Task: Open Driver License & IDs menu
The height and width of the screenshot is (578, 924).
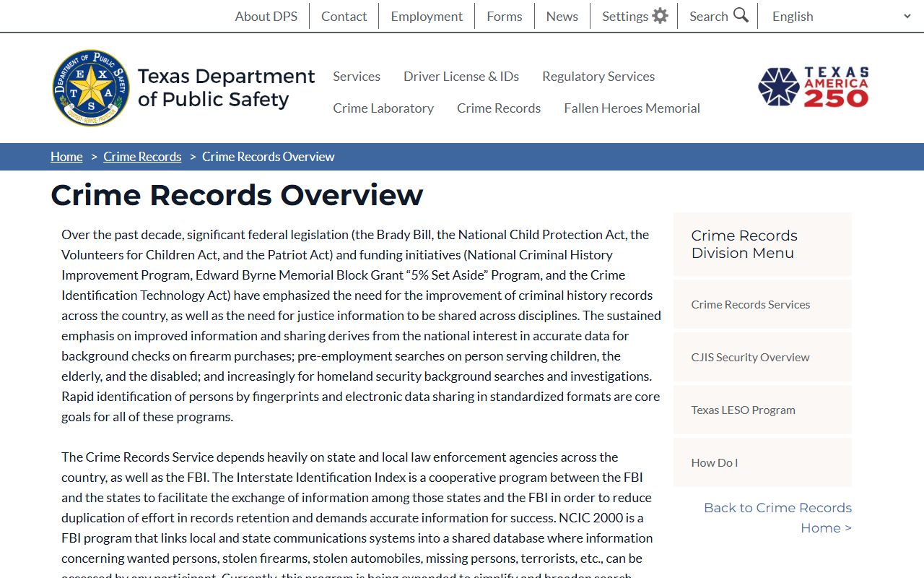Action: coord(461,76)
